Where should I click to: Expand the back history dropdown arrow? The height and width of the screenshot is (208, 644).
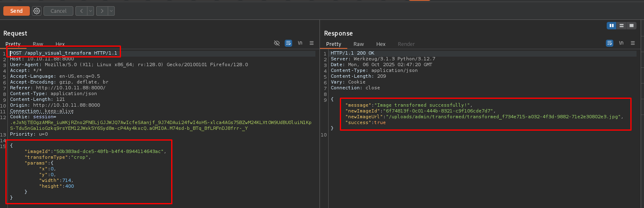[x=91, y=11]
